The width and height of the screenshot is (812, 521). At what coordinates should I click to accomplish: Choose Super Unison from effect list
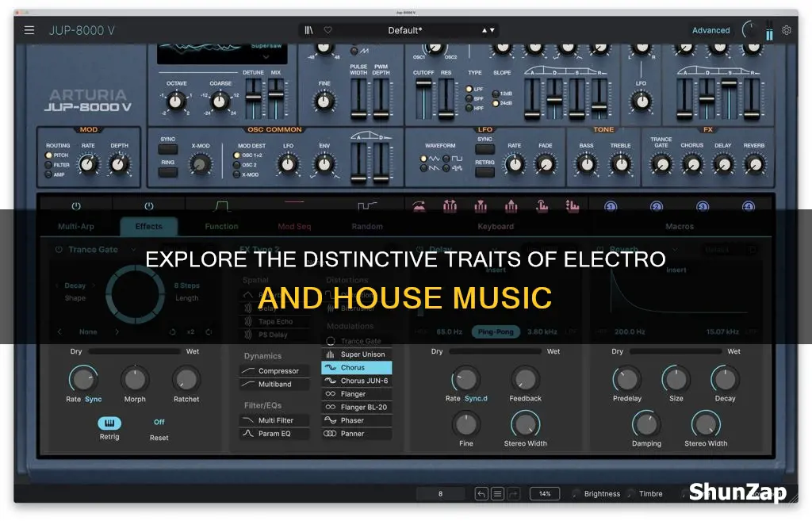pyautogui.click(x=356, y=354)
